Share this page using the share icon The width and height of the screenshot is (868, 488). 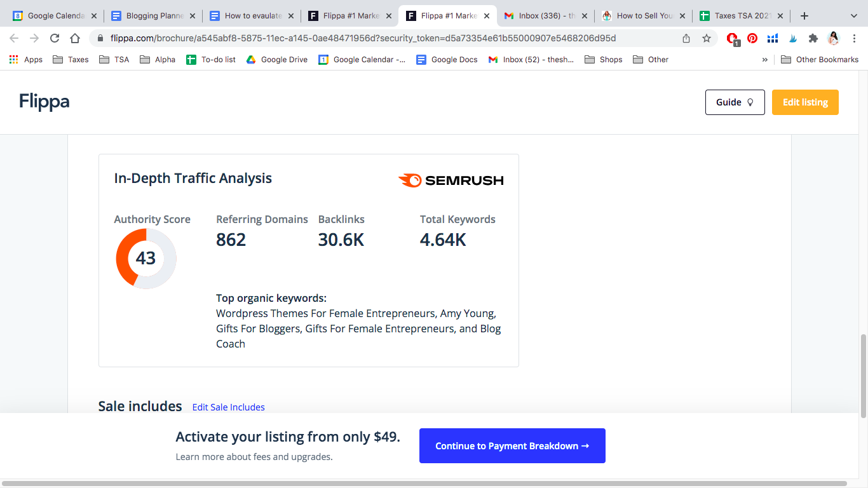pos(686,38)
